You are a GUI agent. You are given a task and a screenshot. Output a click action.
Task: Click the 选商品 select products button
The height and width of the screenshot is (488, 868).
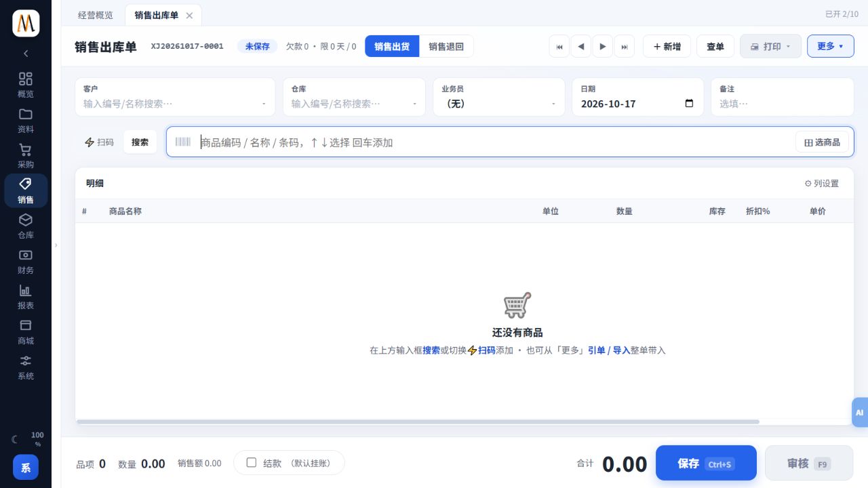point(822,142)
